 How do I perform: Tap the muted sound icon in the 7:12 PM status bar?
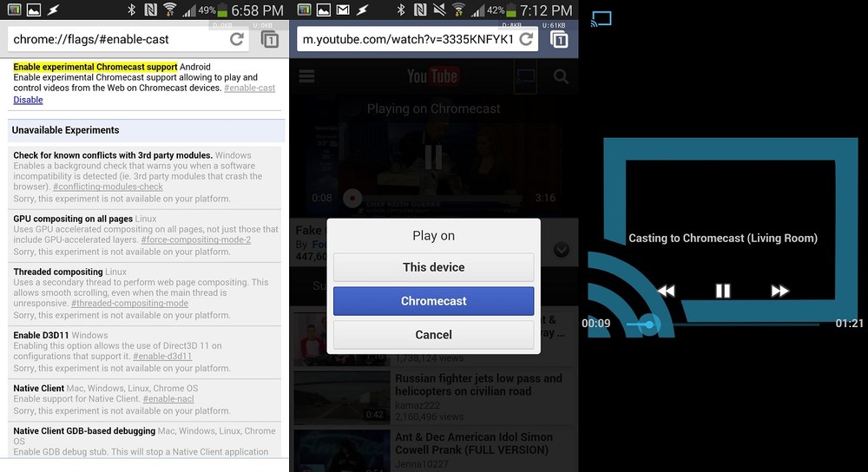click(439, 10)
